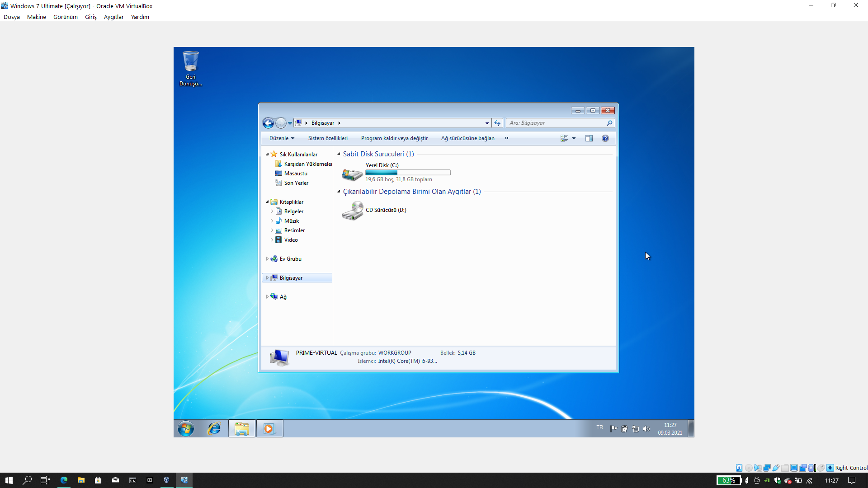This screenshot has height=488, width=868.
Task: Open the Aygıtlar menu in VirtualBox
Action: [x=113, y=17]
